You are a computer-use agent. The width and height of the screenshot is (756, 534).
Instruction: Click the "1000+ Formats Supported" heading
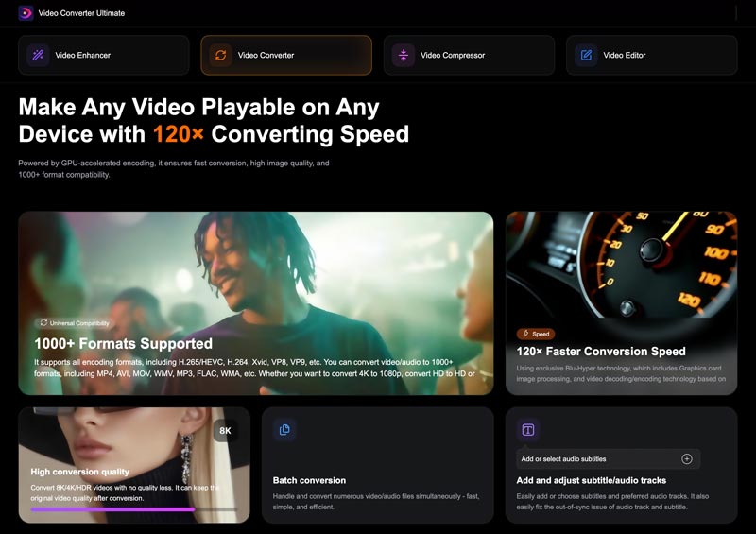124,343
